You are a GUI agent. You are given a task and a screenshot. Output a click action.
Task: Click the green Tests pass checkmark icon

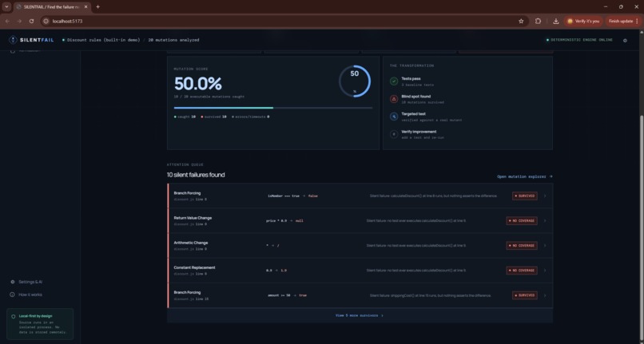point(394,81)
